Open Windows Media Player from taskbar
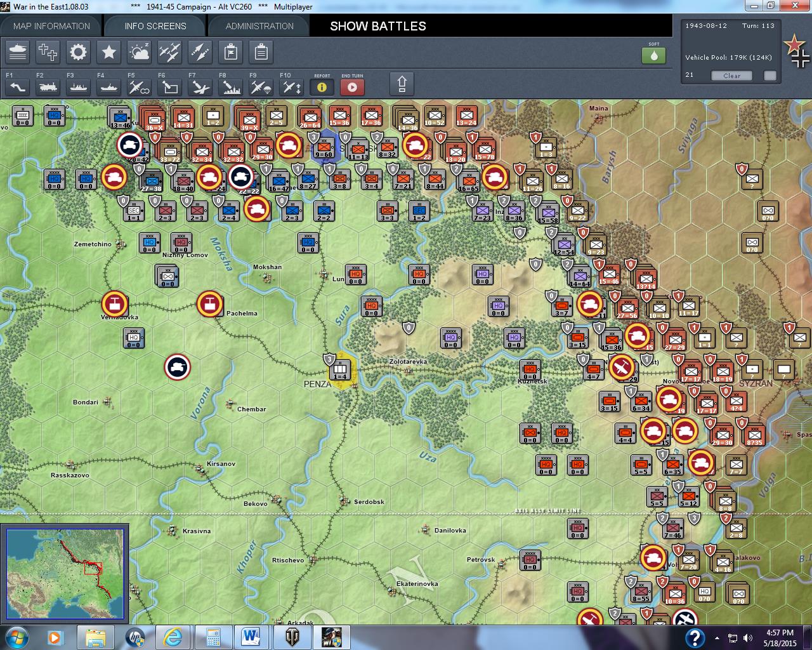The image size is (812, 650). coord(55,637)
